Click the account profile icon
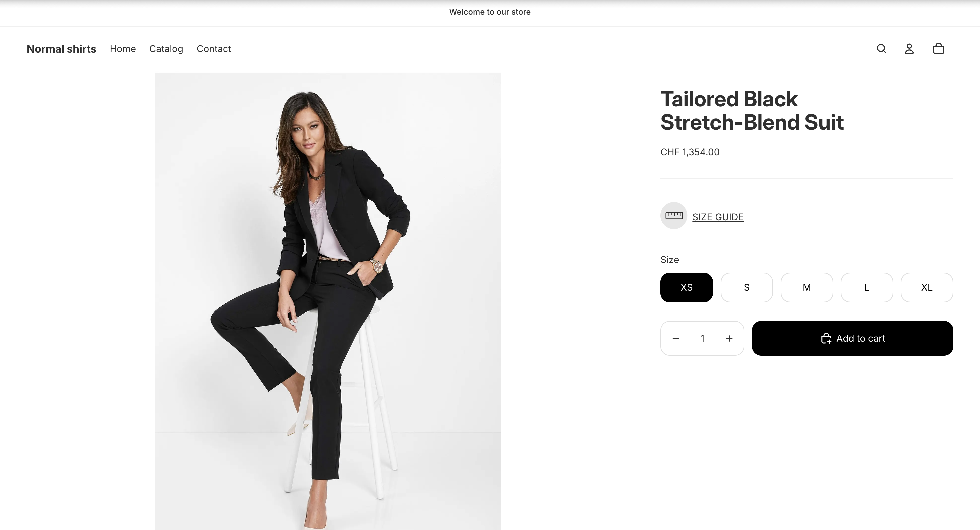This screenshot has height=530, width=980. (x=909, y=49)
